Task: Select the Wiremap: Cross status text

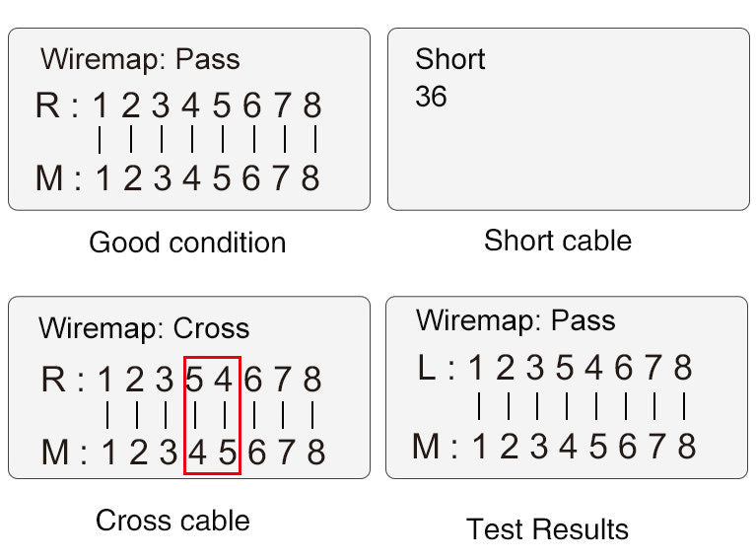Action: click(x=144, y=328)
